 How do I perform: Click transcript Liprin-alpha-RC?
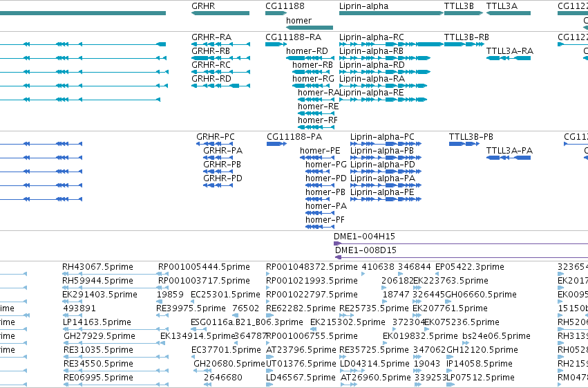pos(372,37)
